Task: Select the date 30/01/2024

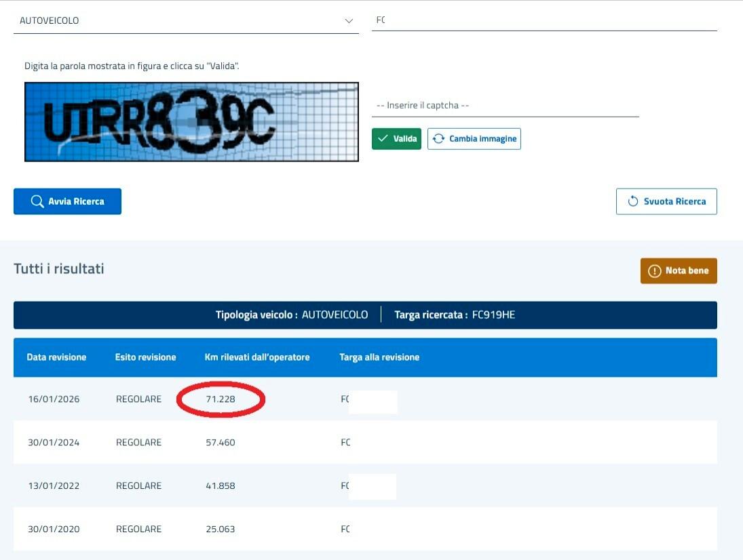Action: click(54, 443)
